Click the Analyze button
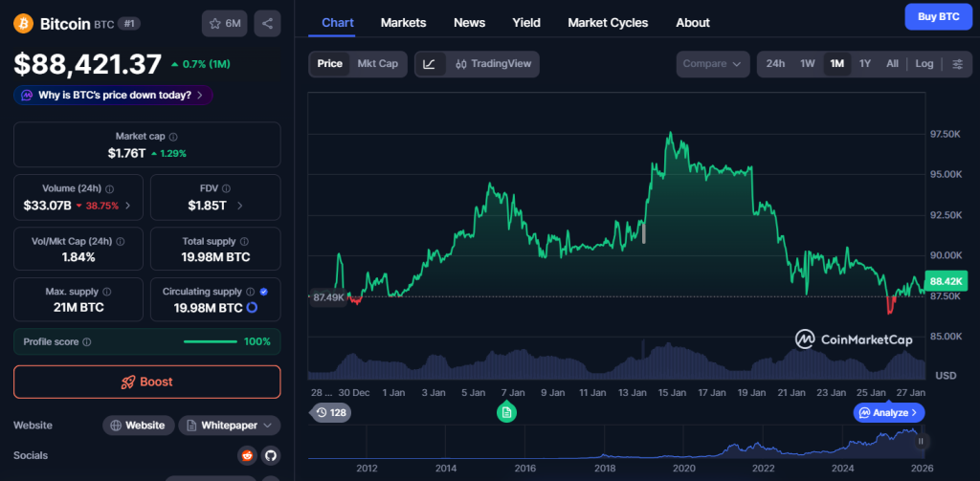 click(x=889, y=412)
